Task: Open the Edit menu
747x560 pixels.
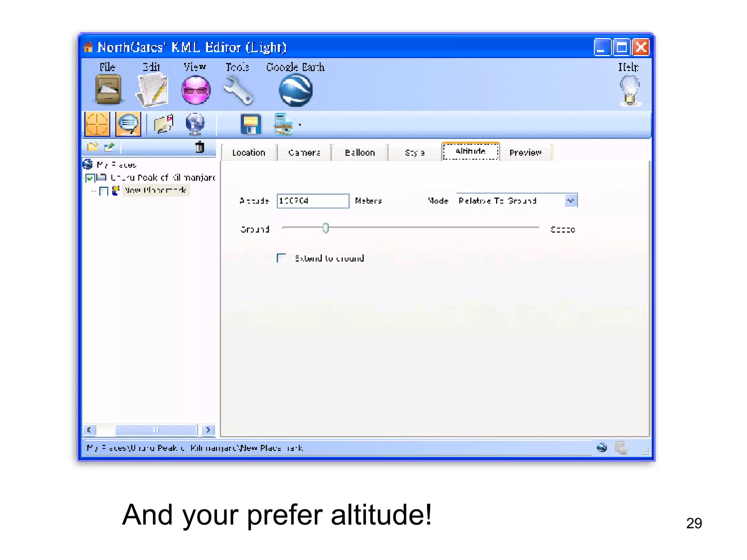Action: point(151,67)
